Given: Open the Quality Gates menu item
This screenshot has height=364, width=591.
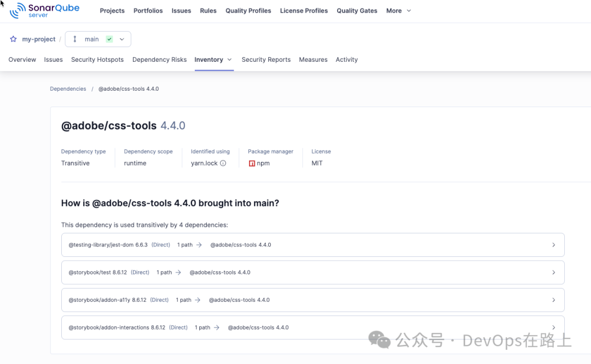Looking at the screenshot, I should click(357, 10).
